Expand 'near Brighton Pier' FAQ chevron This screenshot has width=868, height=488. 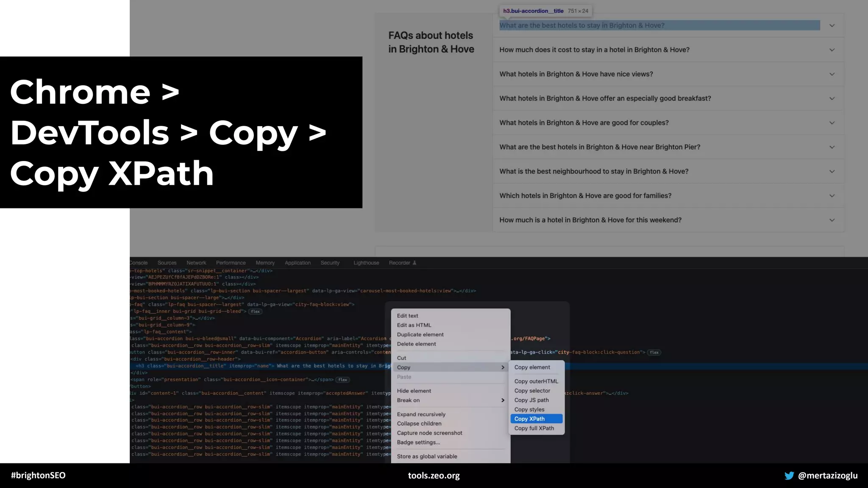click(x=832, y=147)
